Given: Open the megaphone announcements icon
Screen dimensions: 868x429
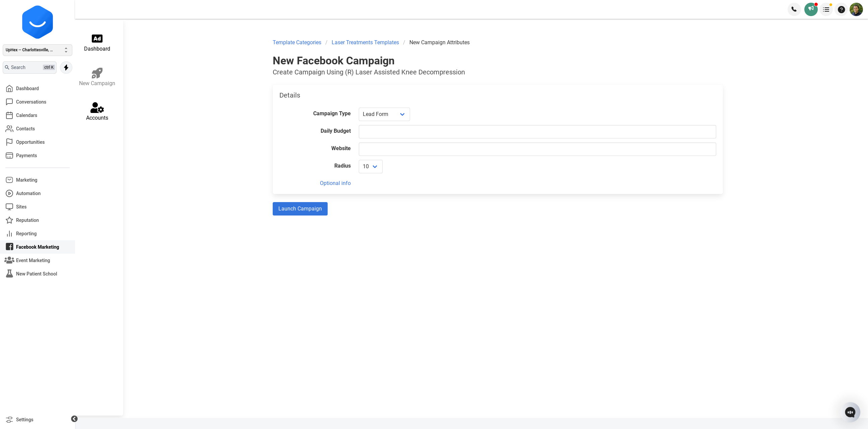Looking at the screenshot, I should (811, 9).
